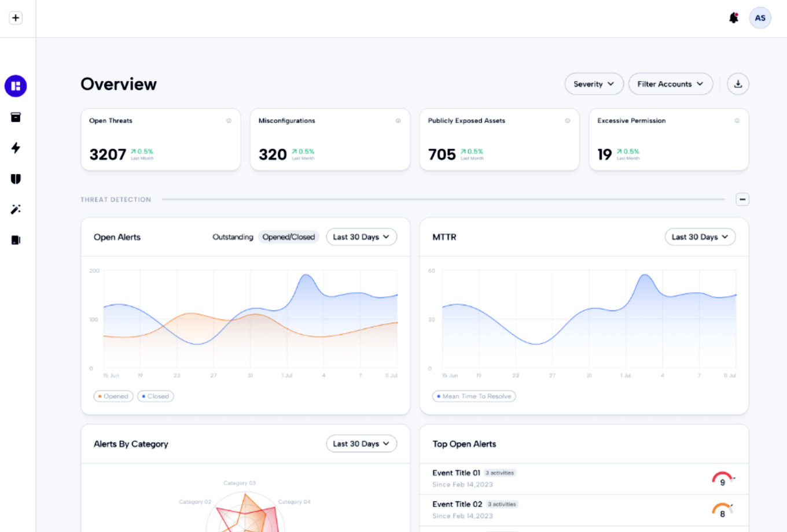This screenshot has height=532, width=787.
Task: Open the archive box sidebar icon
Action: pos(16,117)
